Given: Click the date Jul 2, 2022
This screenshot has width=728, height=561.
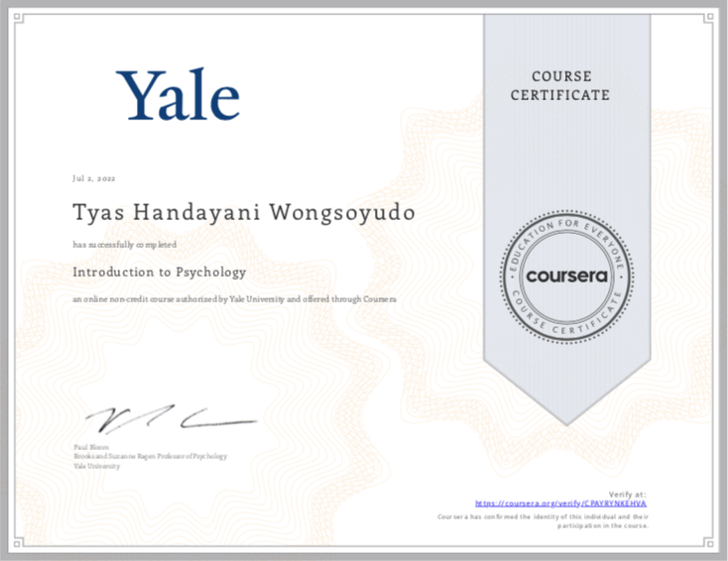Looking at the screenshot, I should [x=94, y=178].
